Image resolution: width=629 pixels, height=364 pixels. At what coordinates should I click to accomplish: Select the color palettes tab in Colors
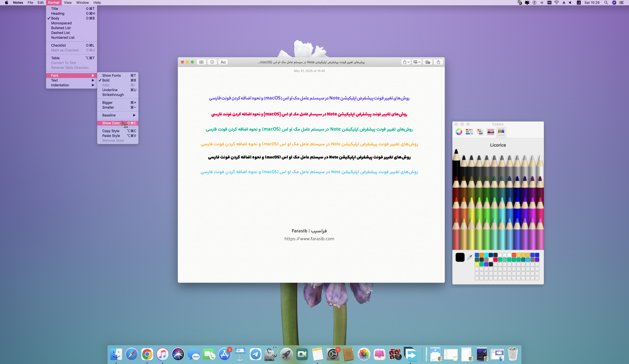(480, 132)
